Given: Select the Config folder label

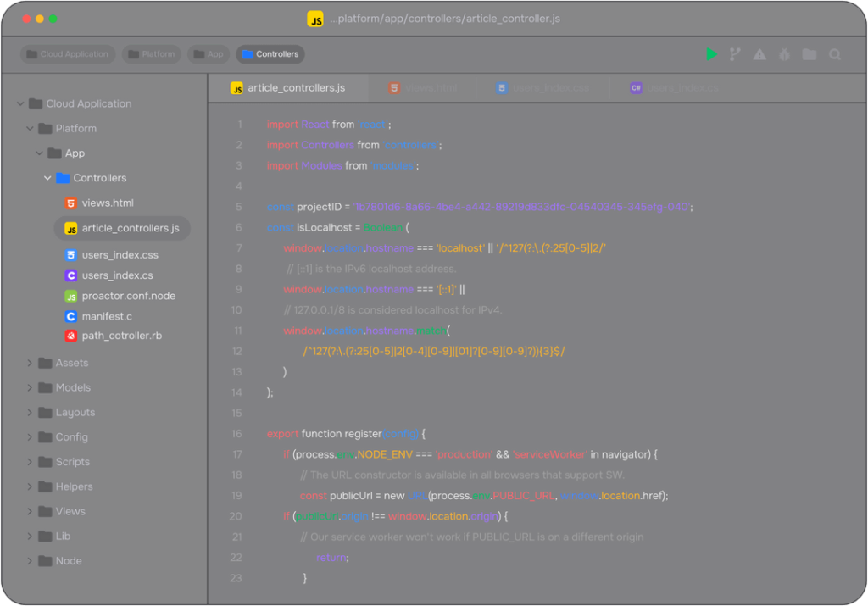Looking at the screenshot, I should 71,437.
